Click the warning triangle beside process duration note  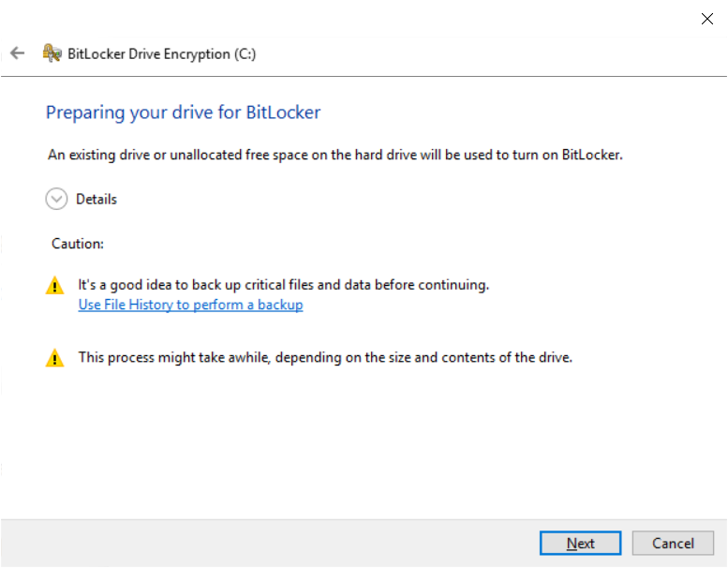[x=54, y=358]
